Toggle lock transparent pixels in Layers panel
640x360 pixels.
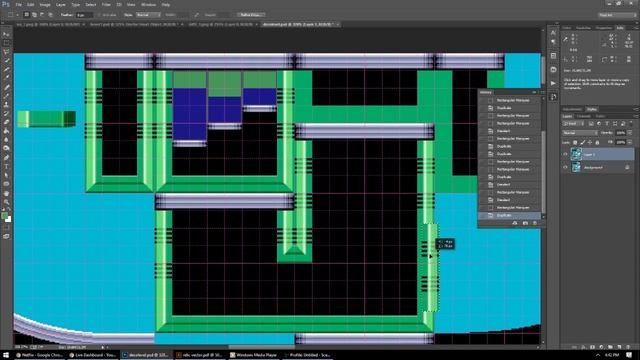(575, 142)
